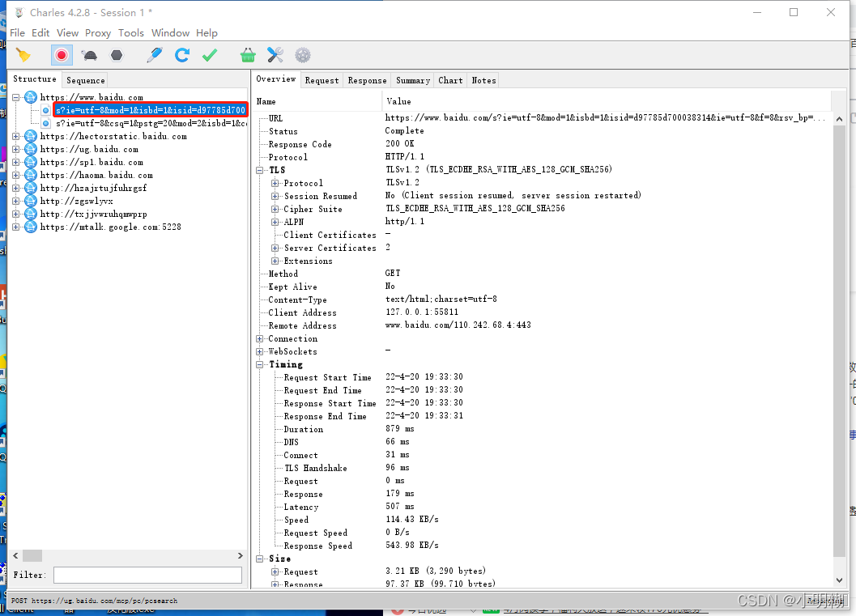Open the gear Settings icon
This screenshot has height=616, width=856.
click(x=303, y=55)
